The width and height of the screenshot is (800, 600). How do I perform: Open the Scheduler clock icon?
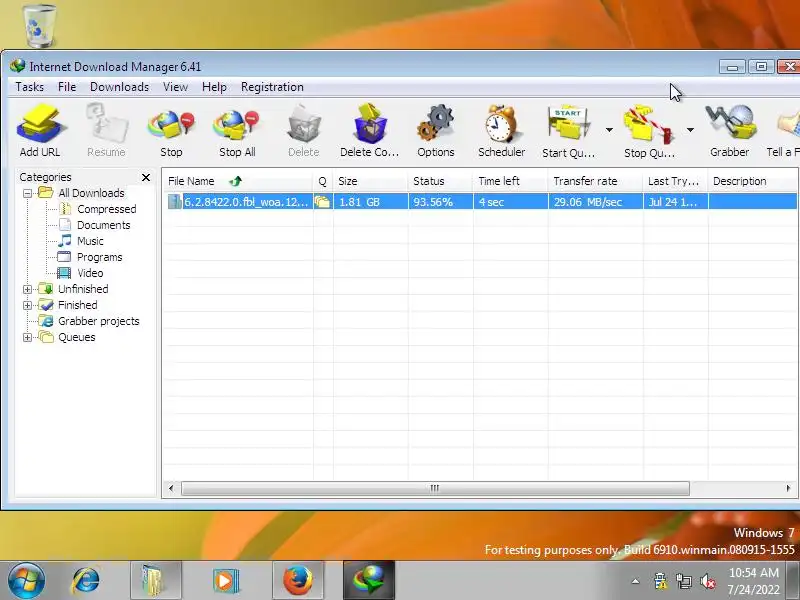click(x=502, y=130)
